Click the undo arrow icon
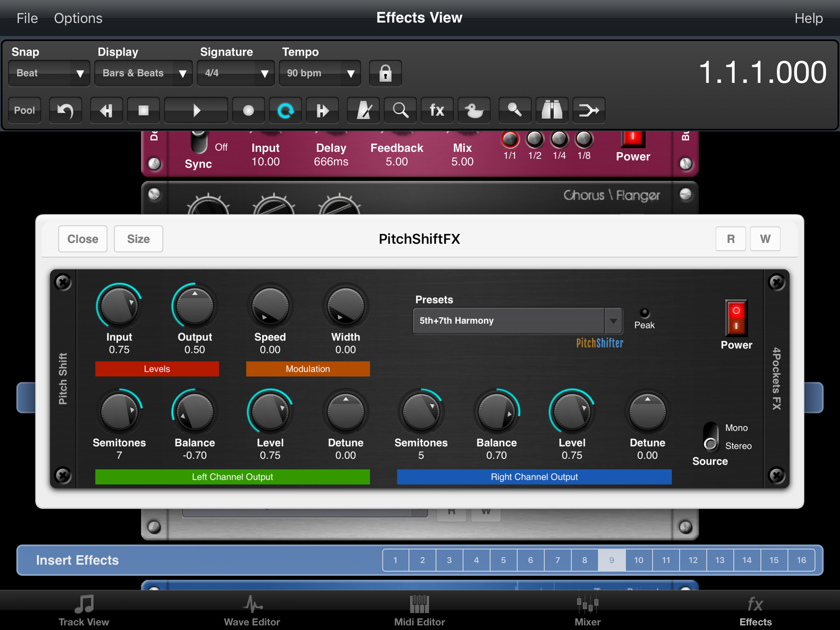 [65, 110]
